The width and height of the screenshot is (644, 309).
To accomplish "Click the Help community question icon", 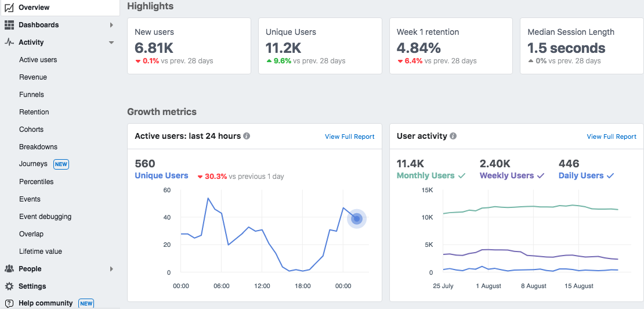I will (x=9, y=303).
